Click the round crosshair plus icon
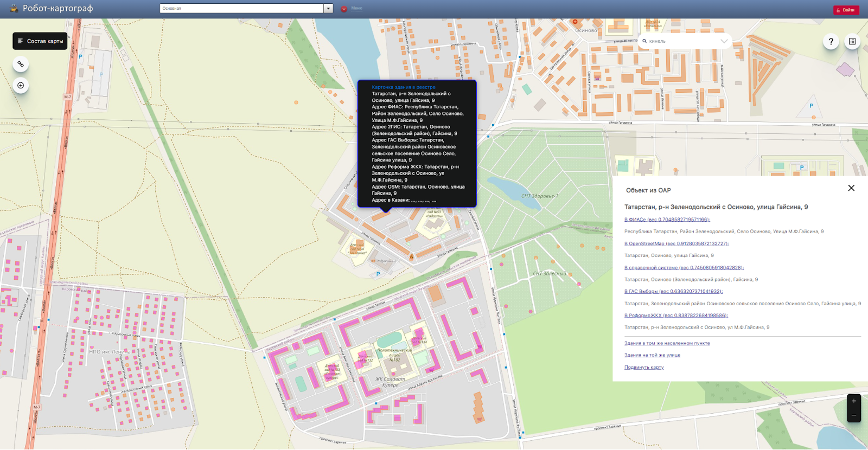The width and height of the screenshot is (868, 450). point(21,85)
